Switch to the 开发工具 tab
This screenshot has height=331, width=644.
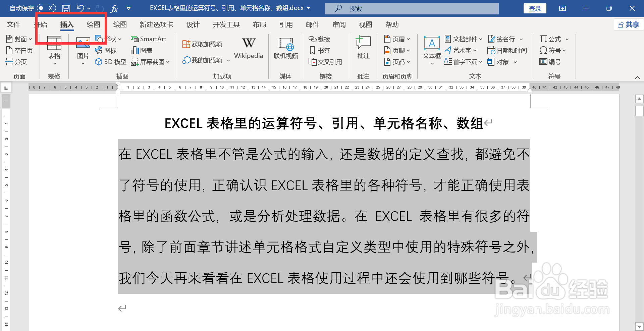click(226, 24)
